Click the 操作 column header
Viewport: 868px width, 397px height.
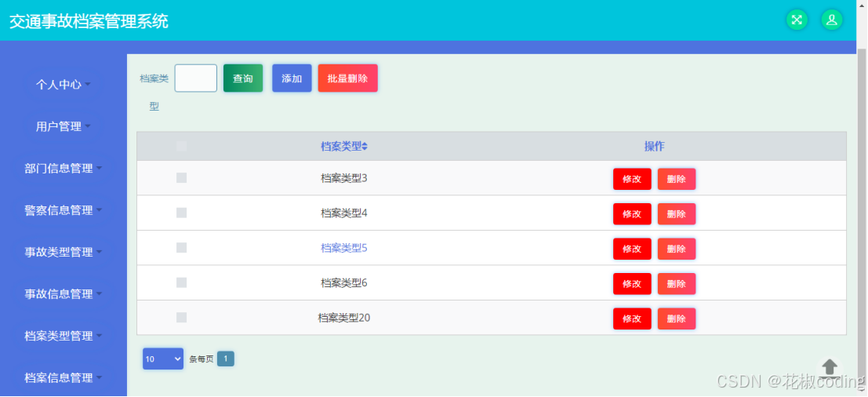pyautogui.click(x=654, y=147)
